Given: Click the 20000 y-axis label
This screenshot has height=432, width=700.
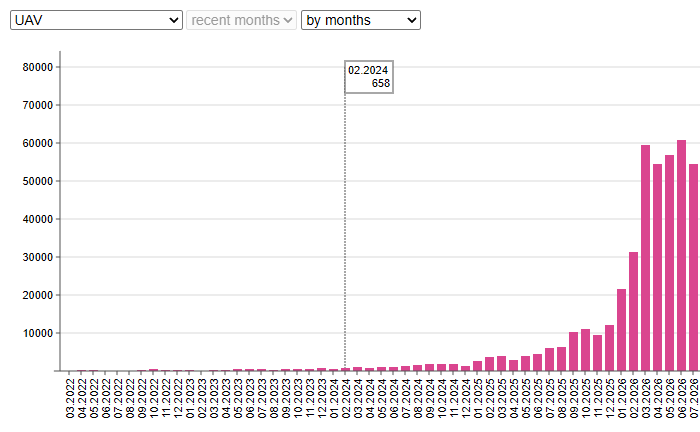Looking at the screenshot, I should pos(38,295).
